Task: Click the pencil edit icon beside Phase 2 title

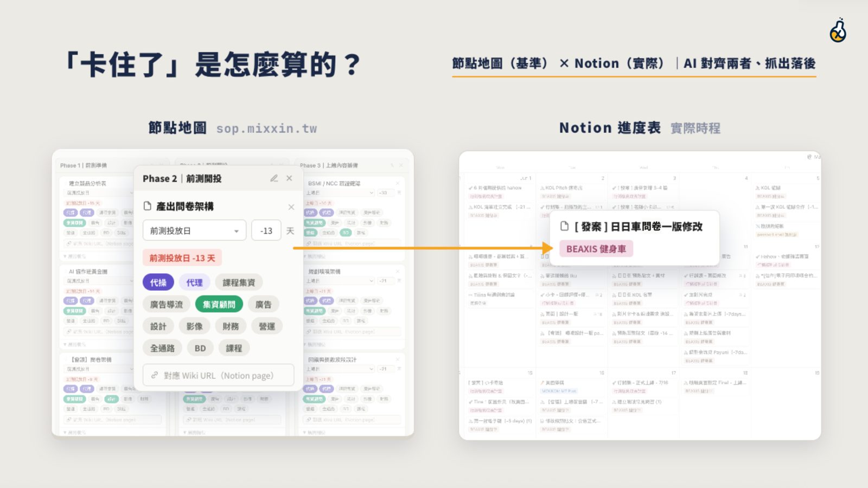Action: [274, 178]
